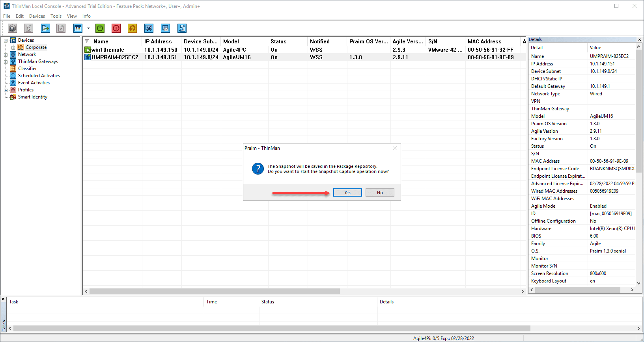The width and height of the screenshot is (644, 342).
Task: Click the remote assistance tools toolbar icon
Action: tap(149, 28)
